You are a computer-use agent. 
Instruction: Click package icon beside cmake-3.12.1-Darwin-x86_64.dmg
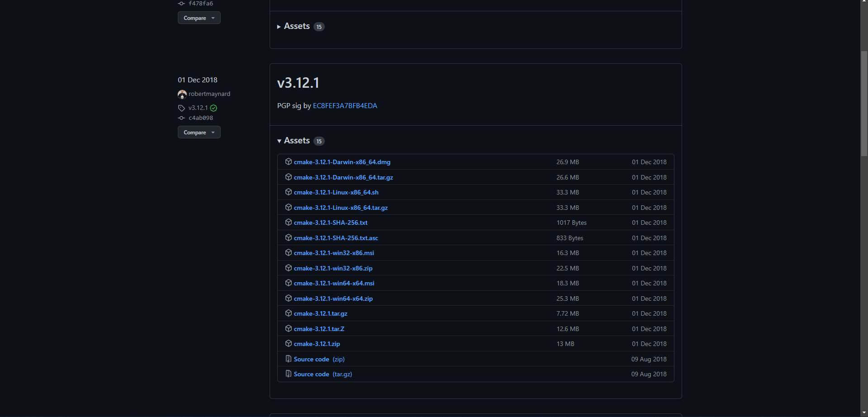click(288, 161)
